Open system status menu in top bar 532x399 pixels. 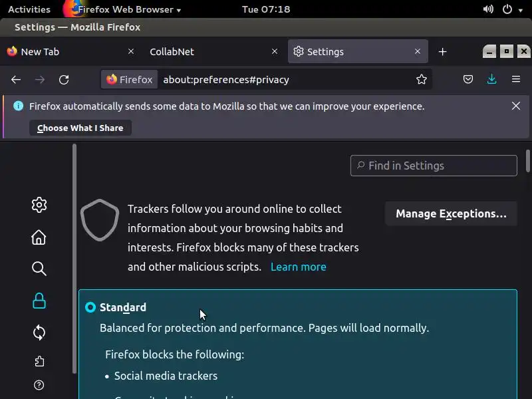click(507, 9)
